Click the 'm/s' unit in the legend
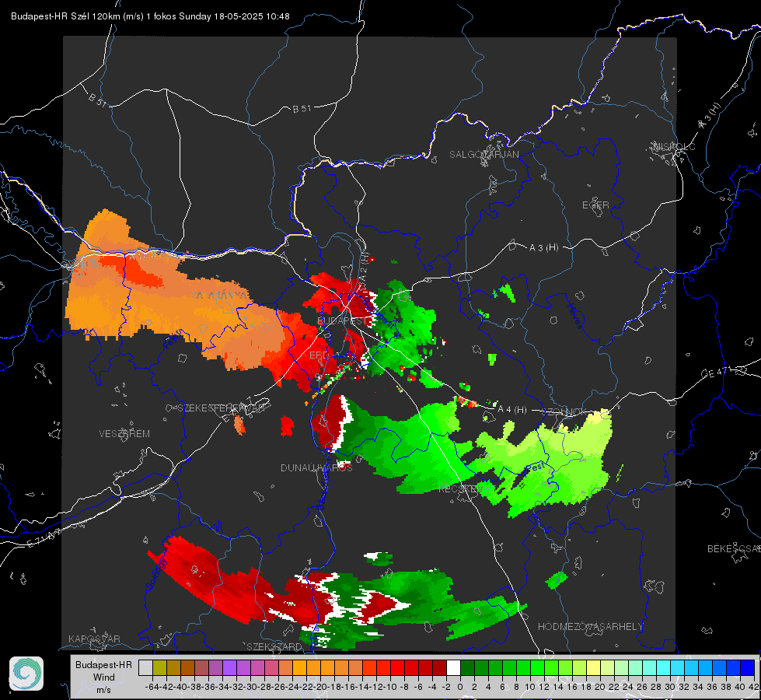The image size is (761, 700). 103,689
